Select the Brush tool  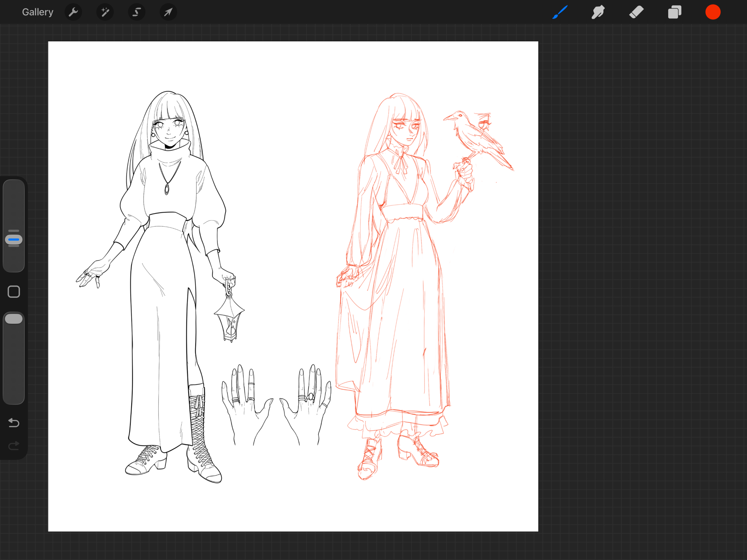tap(560, 12)
